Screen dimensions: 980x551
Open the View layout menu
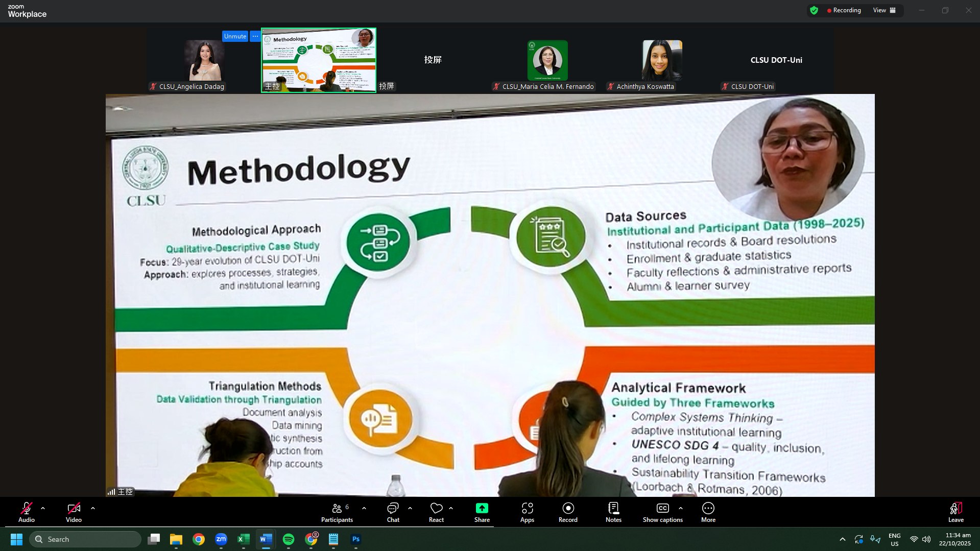[884, 10]
